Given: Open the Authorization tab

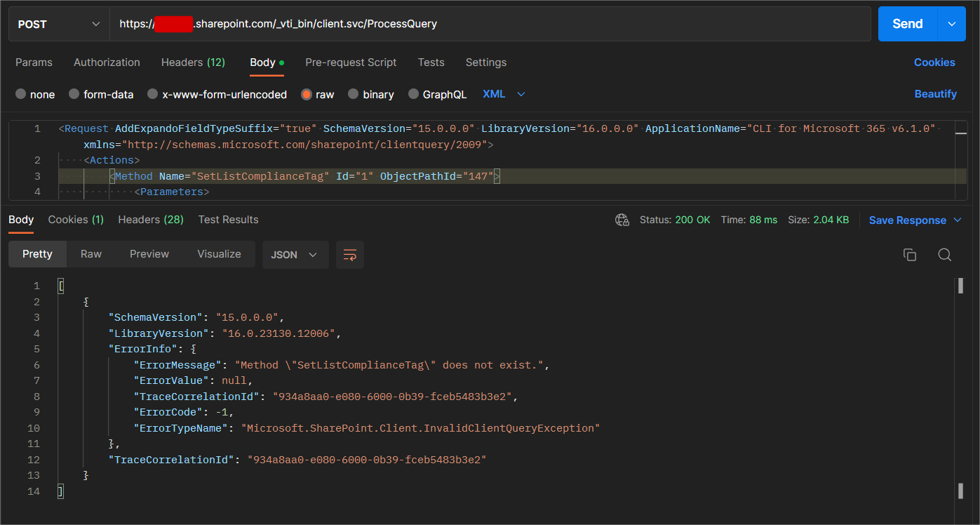Looking at the screenshot, I should pos(107,62).
